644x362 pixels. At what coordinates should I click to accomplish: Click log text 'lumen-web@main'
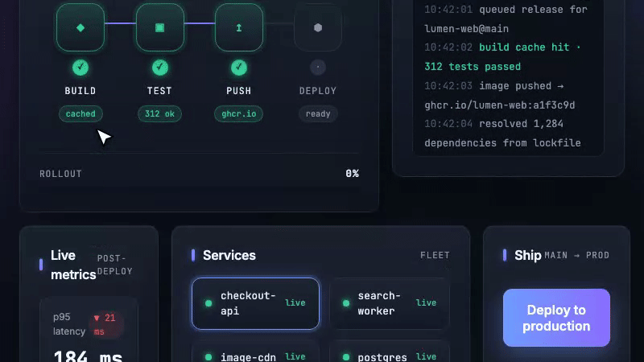click(467, 29)
